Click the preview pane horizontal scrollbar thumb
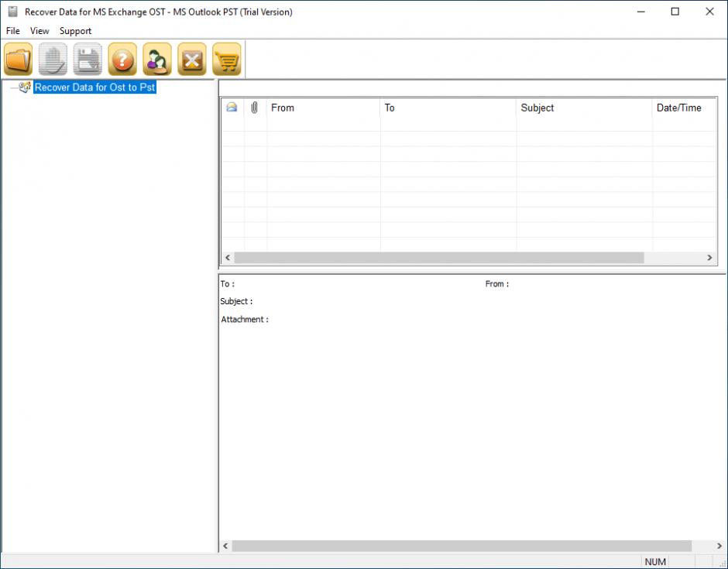 pyautogui.click(x=462, y=546)
